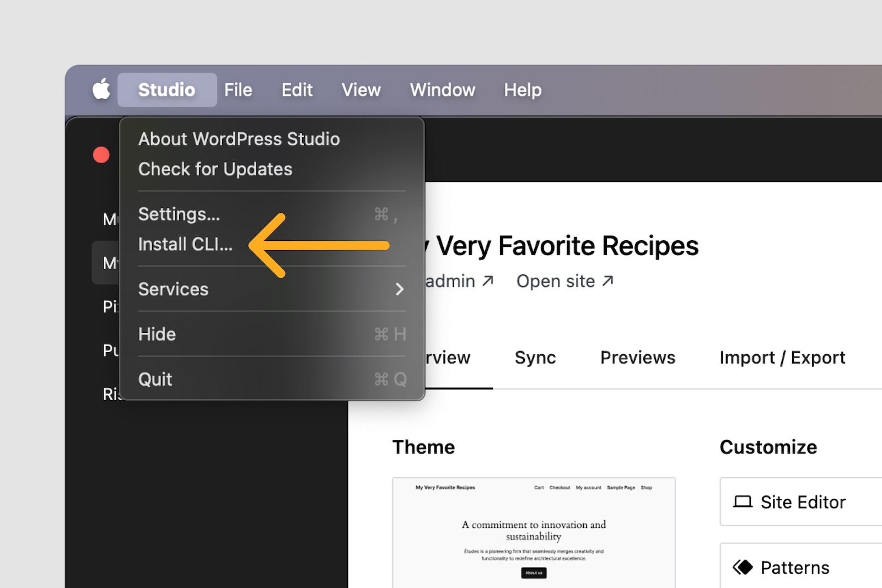Image resolution: width=882 pixels, height=588 pixels.
Task: Select the Import / Export tab
Action: point(782,357)
